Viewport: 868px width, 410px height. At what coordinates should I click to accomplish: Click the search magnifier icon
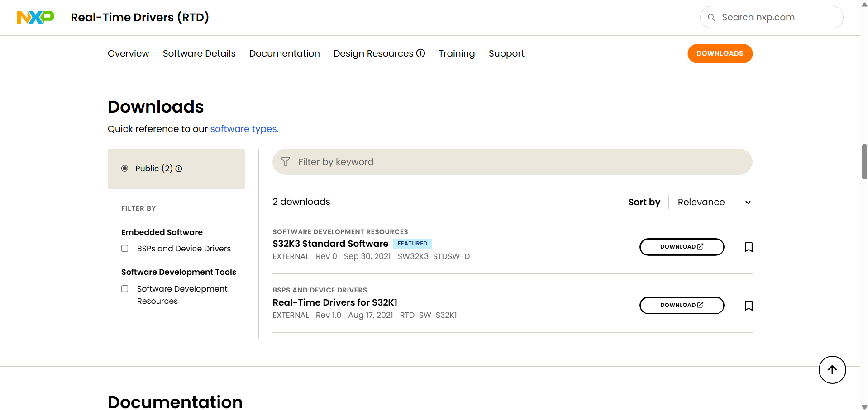(x=711, y=17)
